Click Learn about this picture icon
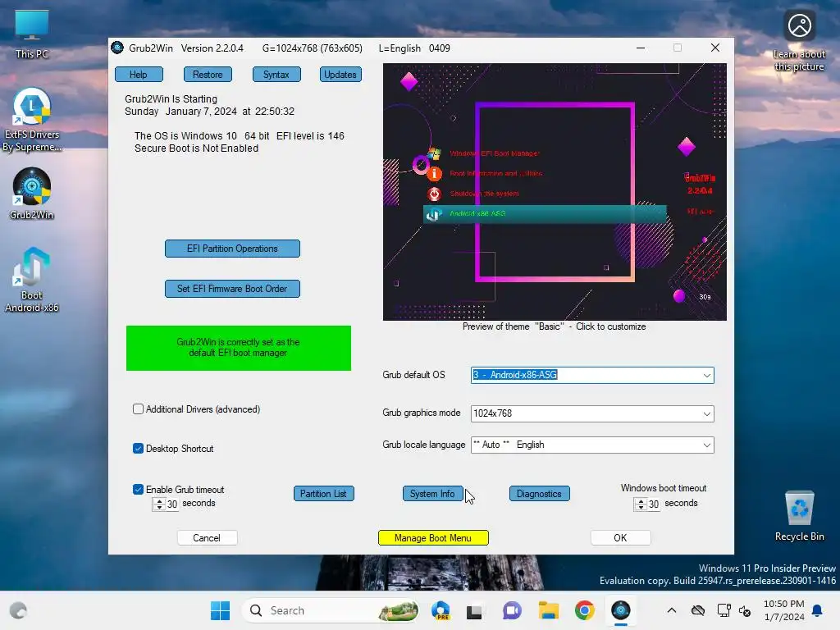Image resolution: width=840 pixels, height=630 pixels. point(799,40)
